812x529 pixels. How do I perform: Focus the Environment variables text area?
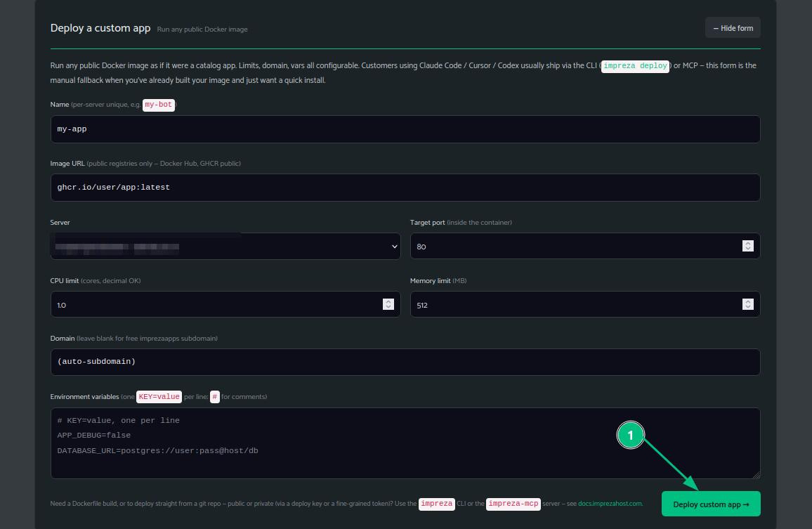(405, 443)
